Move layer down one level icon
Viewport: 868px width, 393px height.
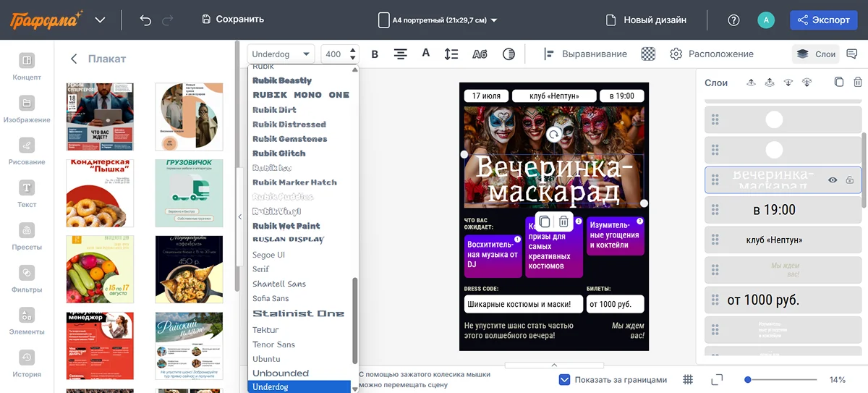tap(788, 83)
